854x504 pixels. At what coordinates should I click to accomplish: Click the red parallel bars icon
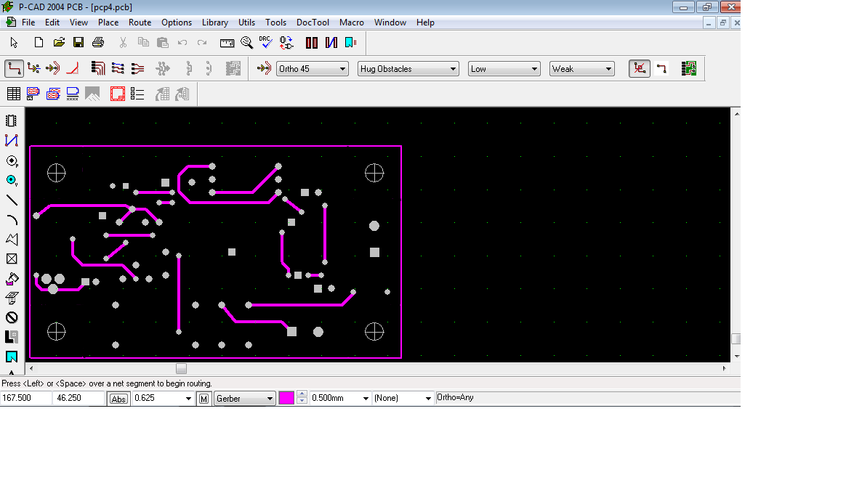coord(312,42)
